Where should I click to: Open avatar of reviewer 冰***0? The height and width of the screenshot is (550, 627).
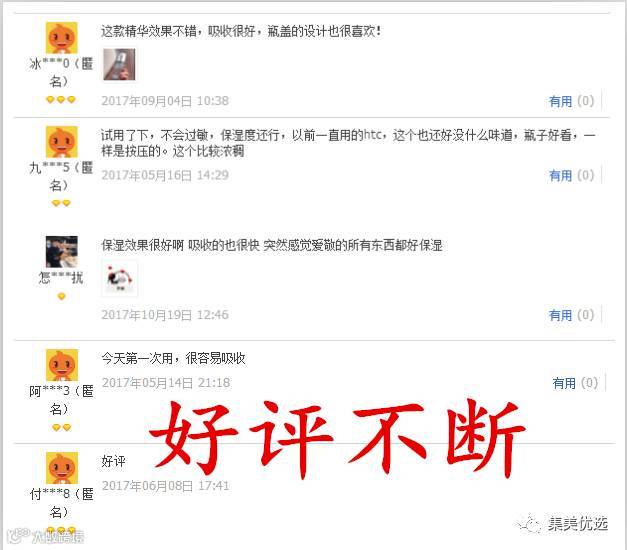(61, 38)
